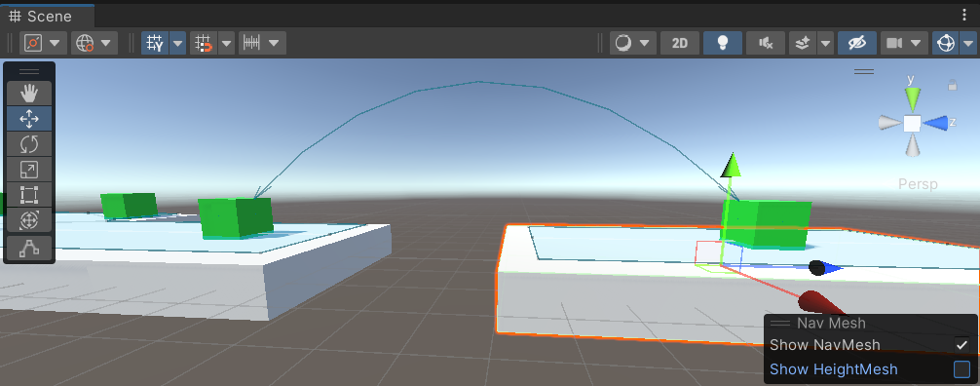This screenshot has height=386, width=980.
Task: Click the orientation gizmo overlay handle
Action: [864, 72]
